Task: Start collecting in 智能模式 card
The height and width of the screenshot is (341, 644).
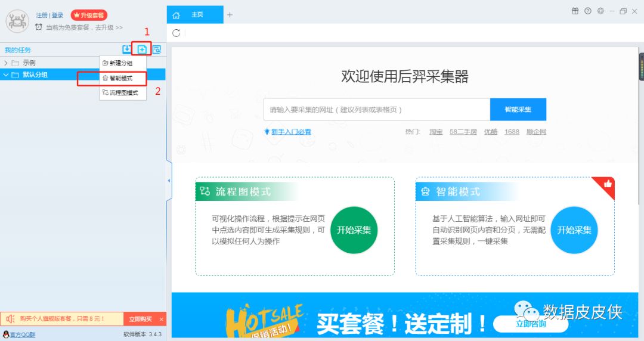Action: pos(574,230)
